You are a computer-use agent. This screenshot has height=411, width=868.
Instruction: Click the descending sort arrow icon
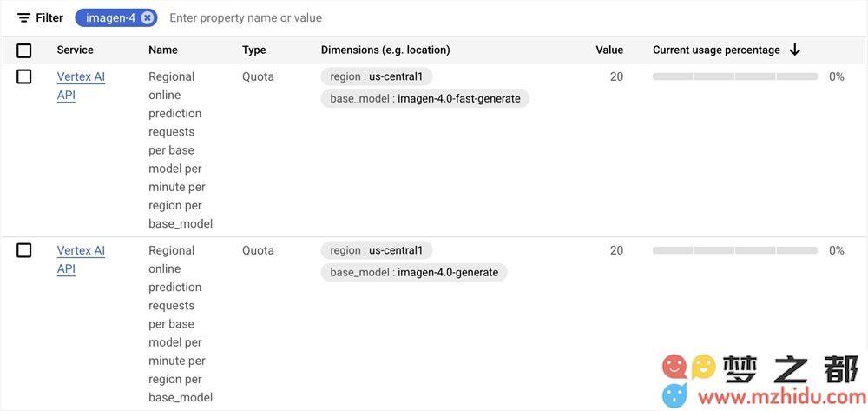point(795,50)
